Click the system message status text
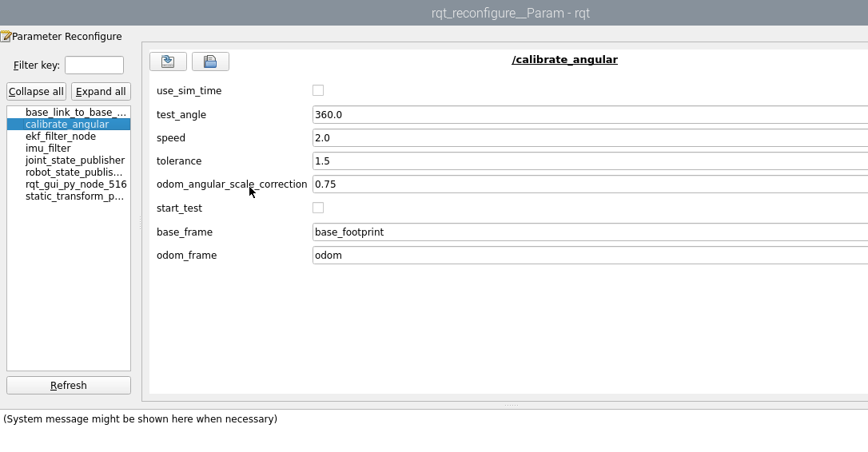Viewport: 868px width, 452px height. (x=140, y=418)
